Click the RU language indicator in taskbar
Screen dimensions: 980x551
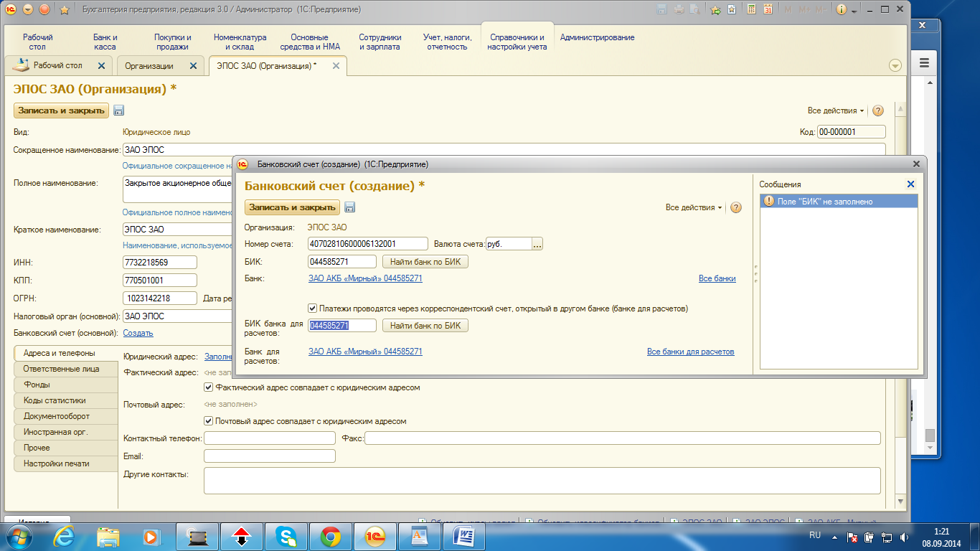(x=815, y=536)
